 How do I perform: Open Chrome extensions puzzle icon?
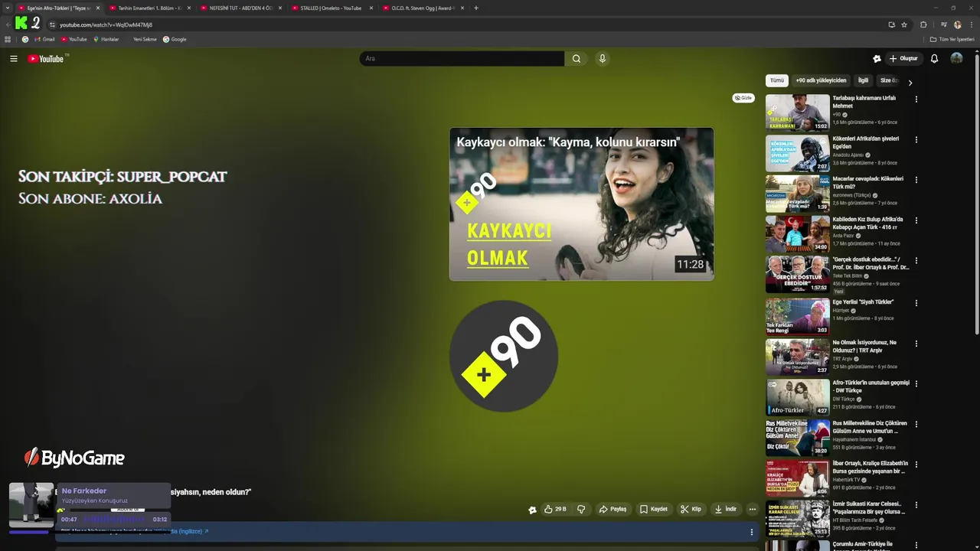click(923, 24)
